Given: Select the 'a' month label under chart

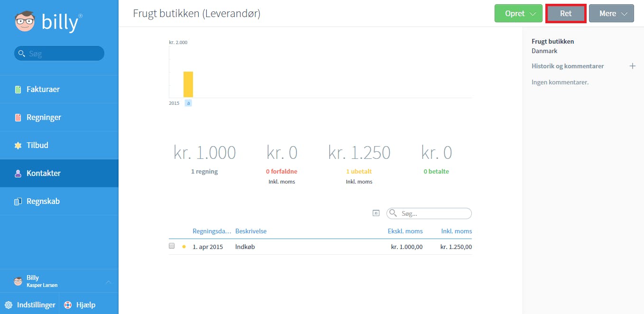Looking at the screenshot, I should point(188,103).
